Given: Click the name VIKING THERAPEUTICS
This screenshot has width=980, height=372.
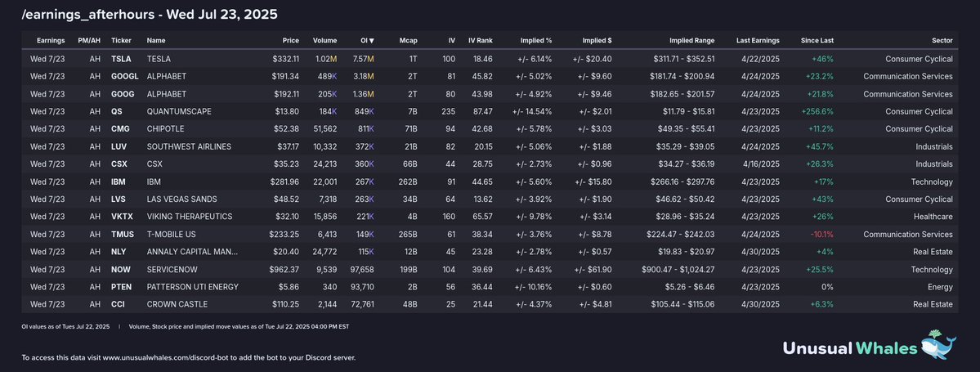Looking at the screenshot, I should tap(190, 217).
